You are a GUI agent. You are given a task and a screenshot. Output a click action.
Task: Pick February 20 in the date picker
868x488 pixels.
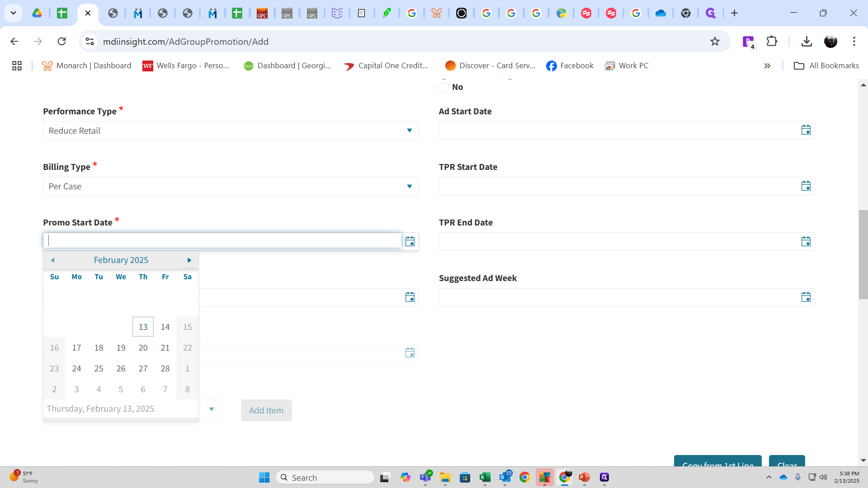coord(143,347)
